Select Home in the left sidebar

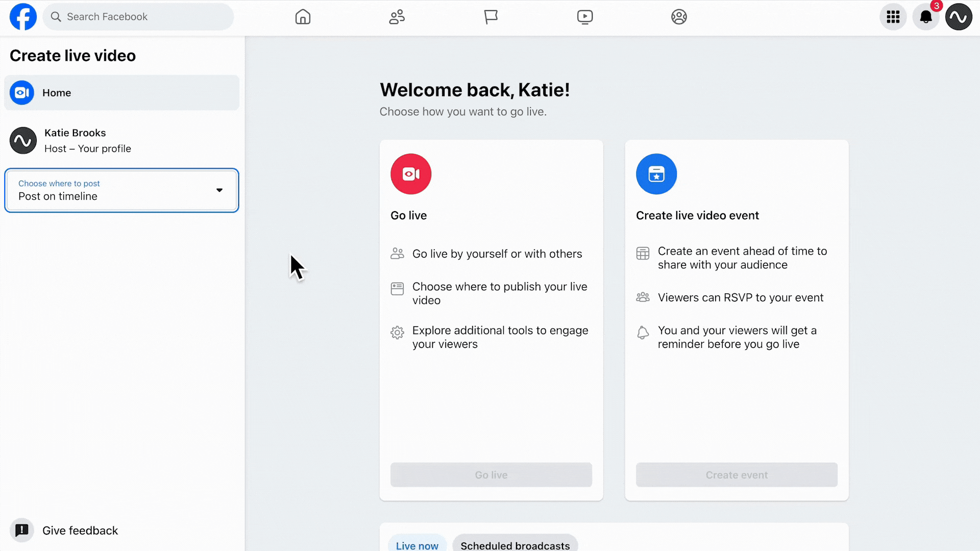(x=121, y=93)
